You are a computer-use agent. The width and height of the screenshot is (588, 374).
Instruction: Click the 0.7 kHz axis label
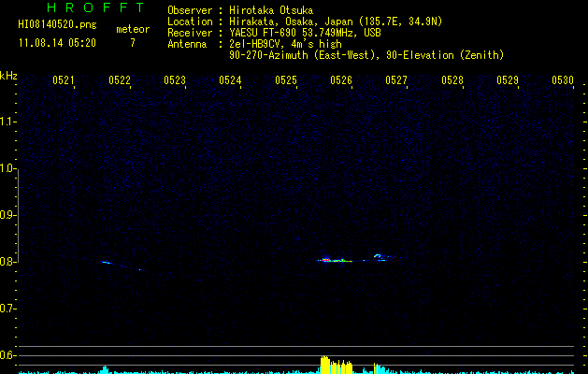point(7,309)
